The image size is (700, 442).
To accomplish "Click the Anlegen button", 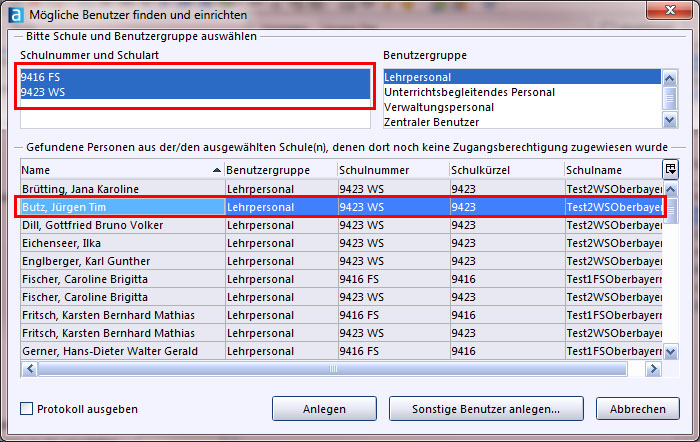I will (324, 409).
